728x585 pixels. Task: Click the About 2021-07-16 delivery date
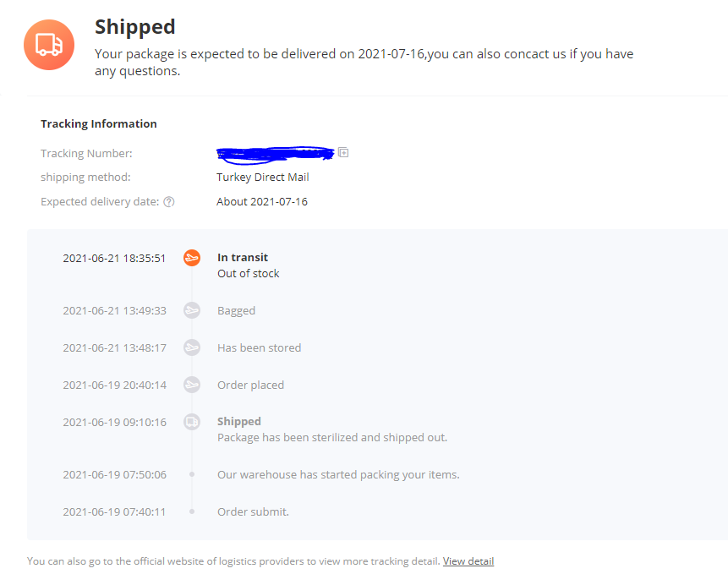pyautogui.click(x=262, y=202)
